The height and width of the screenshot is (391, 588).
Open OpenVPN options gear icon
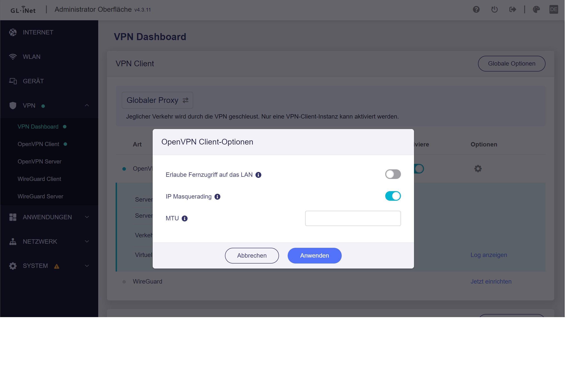coord(478,168)
